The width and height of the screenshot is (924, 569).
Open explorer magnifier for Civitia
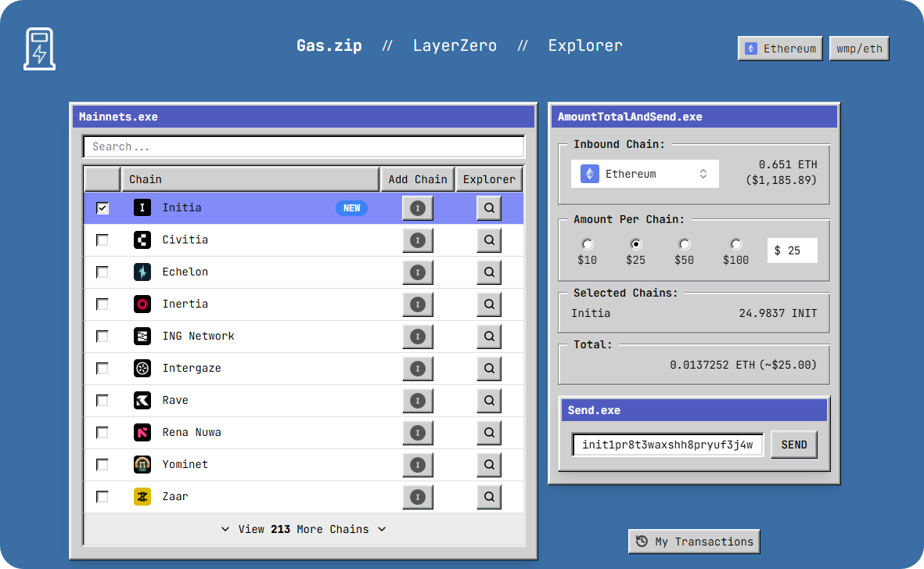[x=489, y=240]
